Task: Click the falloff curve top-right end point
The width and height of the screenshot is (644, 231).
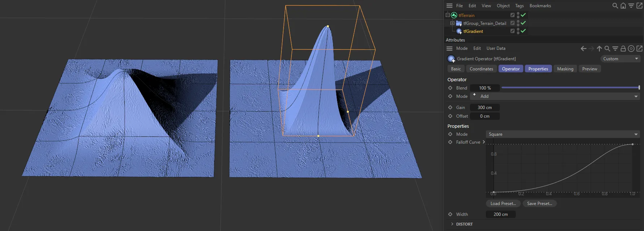Action: 632,144
